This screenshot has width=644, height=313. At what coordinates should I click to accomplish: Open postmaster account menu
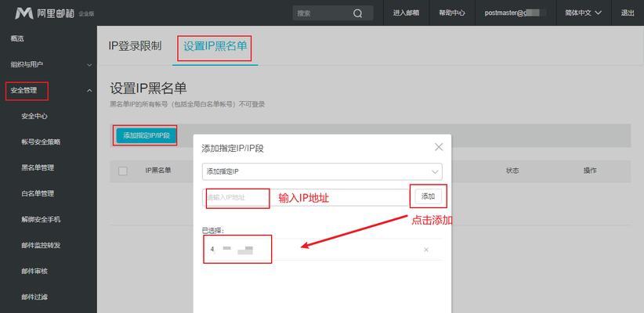pos(516,13)
